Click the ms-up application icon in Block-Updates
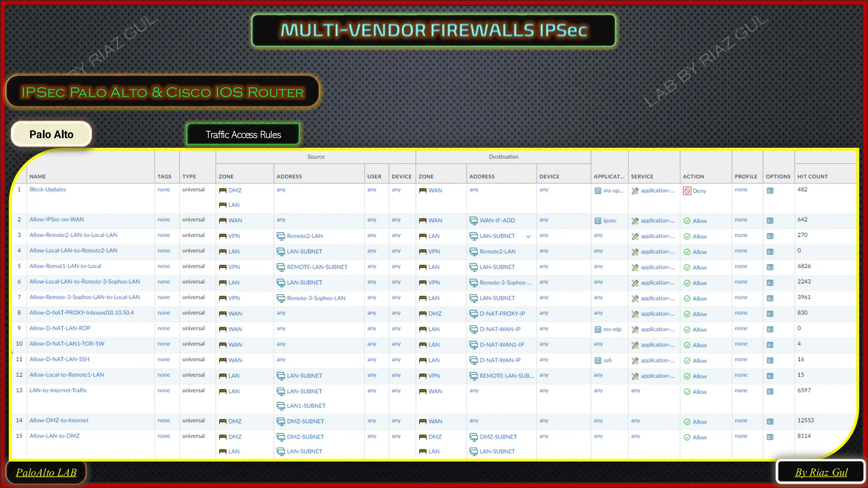The width and height of the screenshot is (868, 488). tap(598, 191)
